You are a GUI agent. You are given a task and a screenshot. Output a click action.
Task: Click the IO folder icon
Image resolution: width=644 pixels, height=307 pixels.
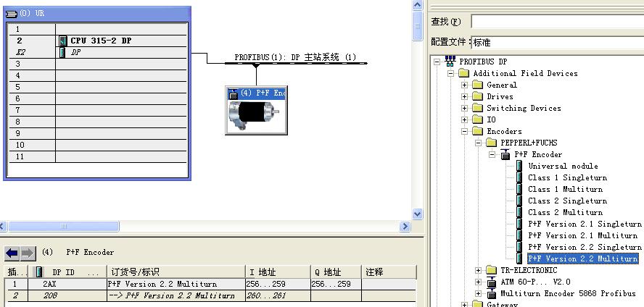coord(477,119)
